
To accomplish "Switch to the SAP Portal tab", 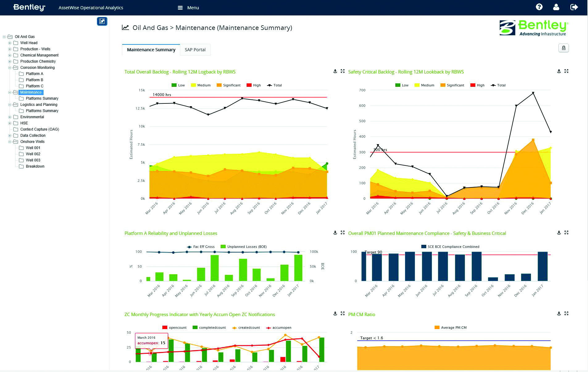I will [x=195, y=49].
